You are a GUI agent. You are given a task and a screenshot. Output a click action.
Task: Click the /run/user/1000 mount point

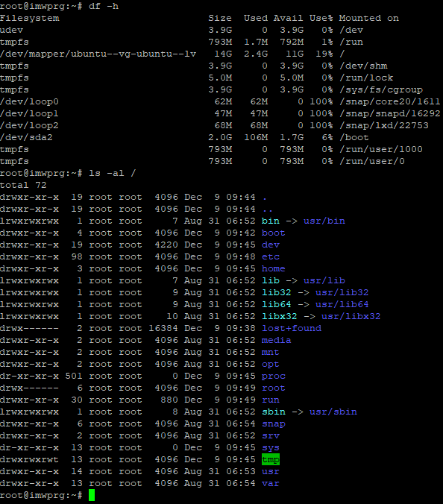(x=381, y=149)
